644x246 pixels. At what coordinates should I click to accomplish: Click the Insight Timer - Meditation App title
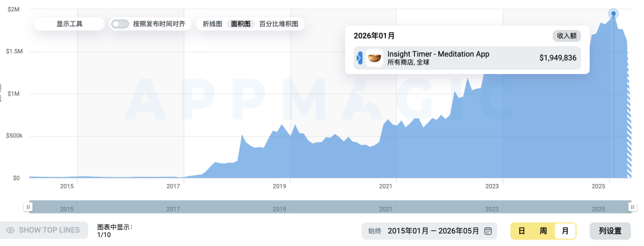pos(438,54)
